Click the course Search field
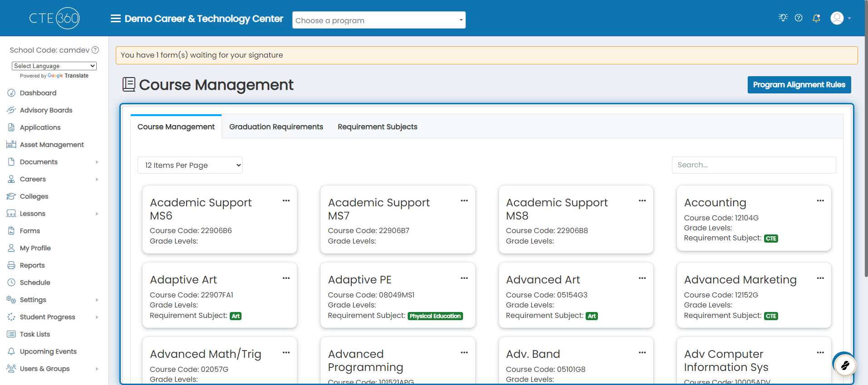The height and width of the screenshot is (385, 868). click(x=754, y=165)
